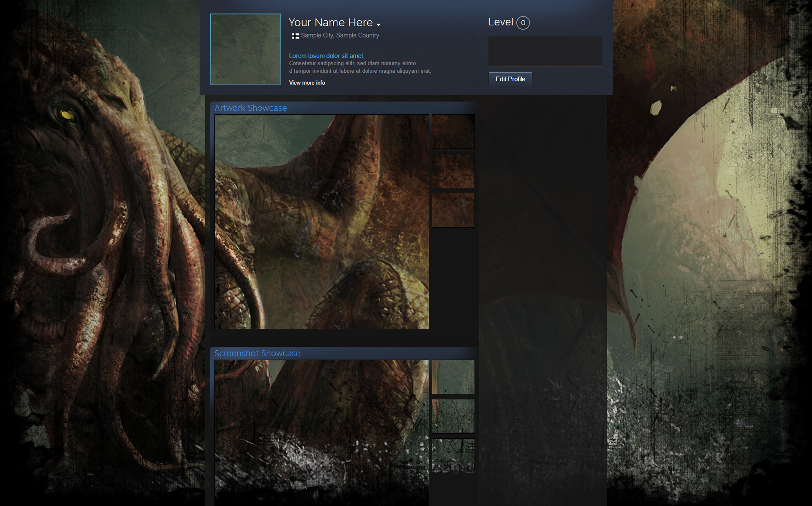Click the empty dark badge box under Level
Viewport: 812px width, 506px height.
click(545, 51)
